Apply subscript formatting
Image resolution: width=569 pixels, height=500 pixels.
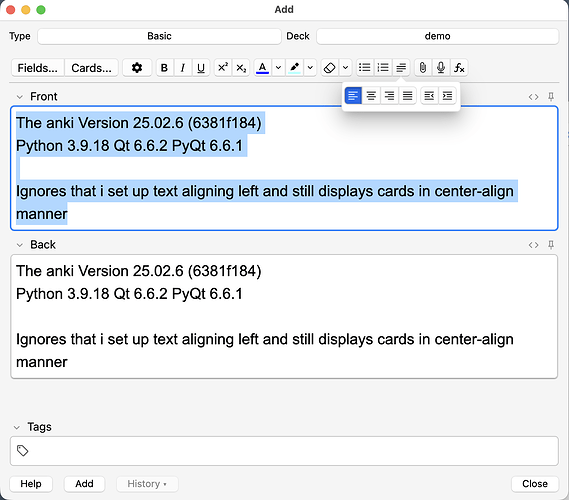pos(241,68)
